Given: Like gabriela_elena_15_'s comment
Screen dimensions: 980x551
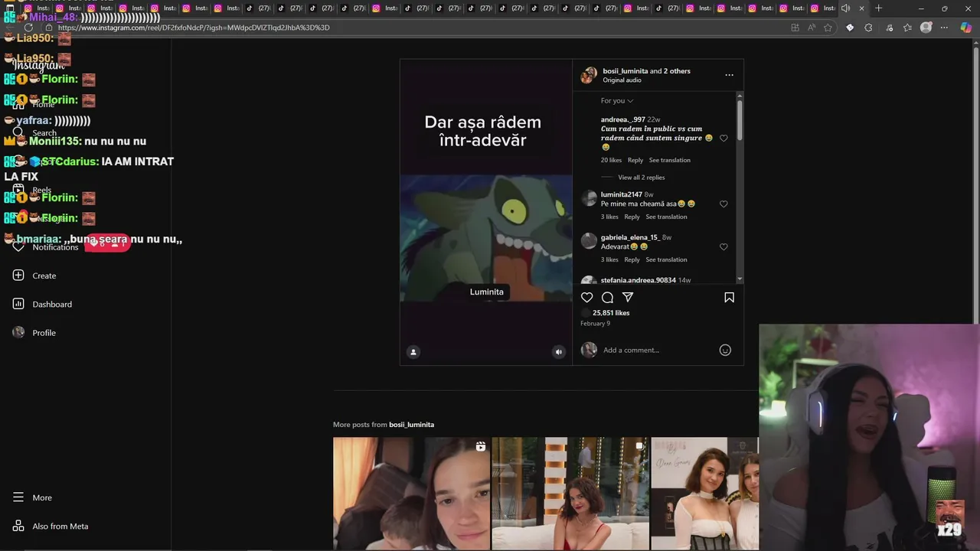Looking at the screenshot, I should [x=724, y=247].
